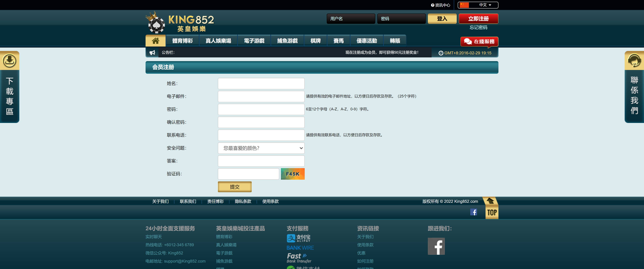Select the 優惠活動 promotions tab

[x=366, y=41]
